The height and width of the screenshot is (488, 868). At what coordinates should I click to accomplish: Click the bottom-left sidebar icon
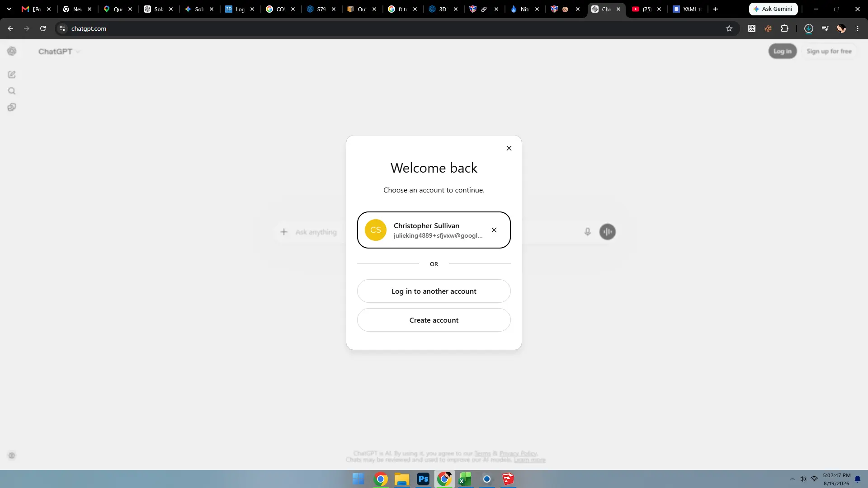tap(12, 455)
